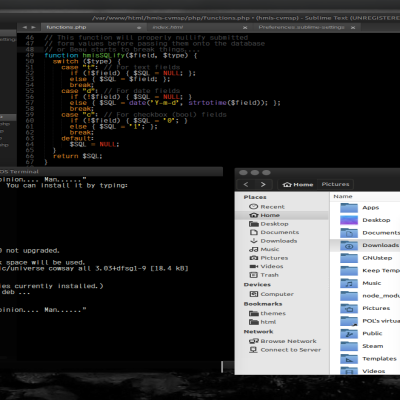Click line number 49 in gutter
This screenshot has width=400, height=400.
(x=30, y=56)
